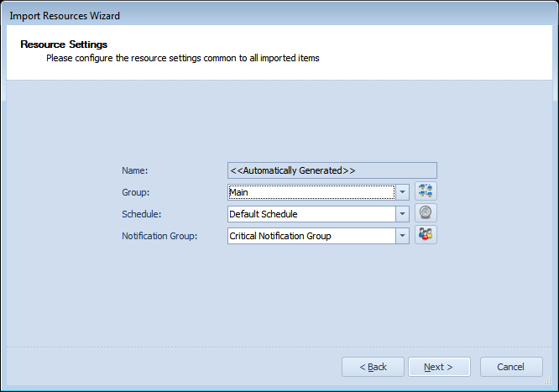559x392 pixels.
Task: Proceed with the 'Next >' button
Action: coord(439,367)
